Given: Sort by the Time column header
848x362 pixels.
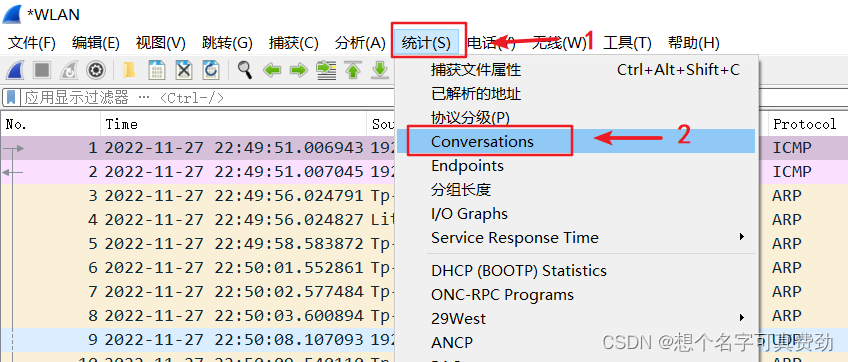Looking at the screenshot, I should [x=234, y=124].
